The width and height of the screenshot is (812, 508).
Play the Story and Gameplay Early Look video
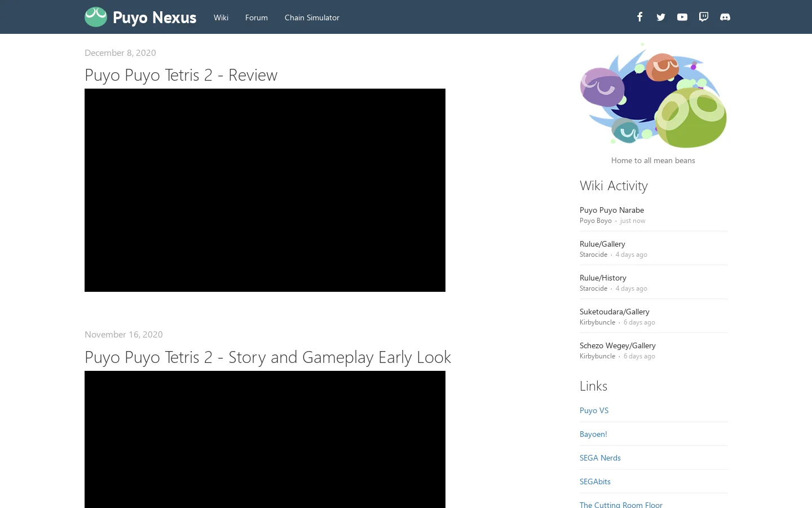coord(265,439)
